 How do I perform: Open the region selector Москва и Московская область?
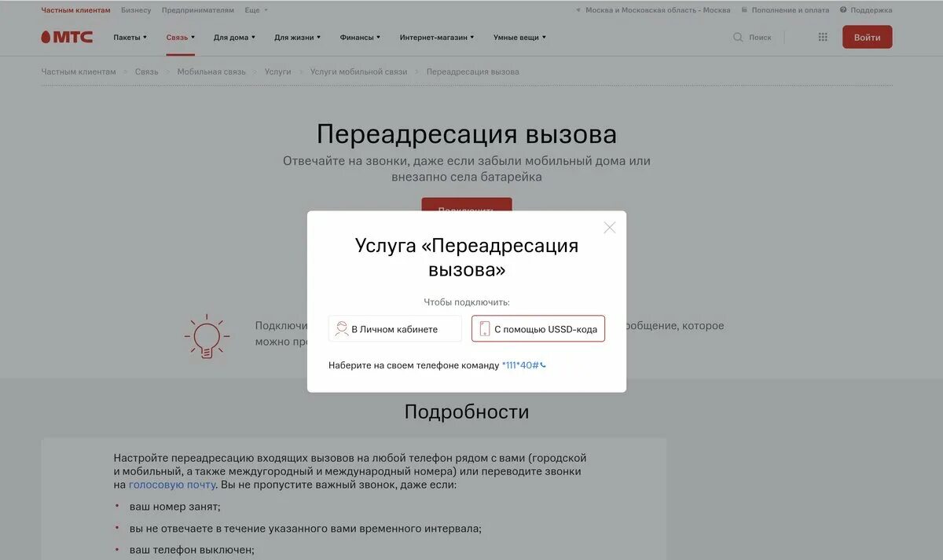(x=653, y=10)
